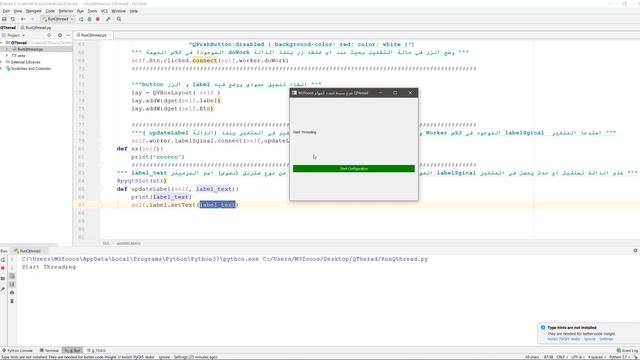Viewport: 640px width, 360px height.
Task: Open the CRLF line separator selector
Action: [562, 357]
